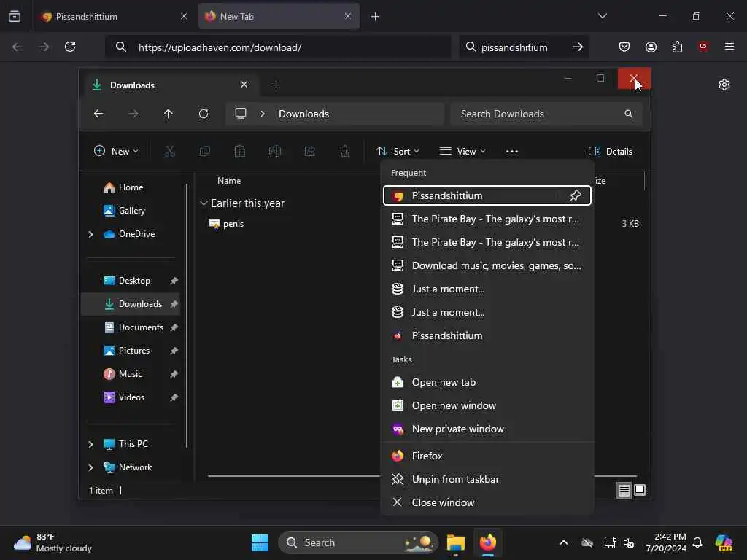Image resolution: width=747 pixels, height=560 pixels.
Task: Open the Windows Start menu
Action: tap(260, 542)
